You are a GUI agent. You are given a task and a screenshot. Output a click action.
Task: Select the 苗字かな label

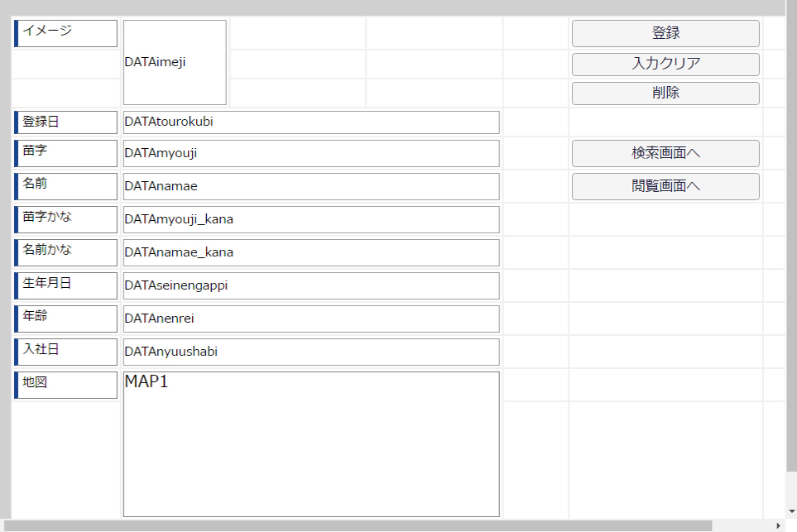point(65,219)
